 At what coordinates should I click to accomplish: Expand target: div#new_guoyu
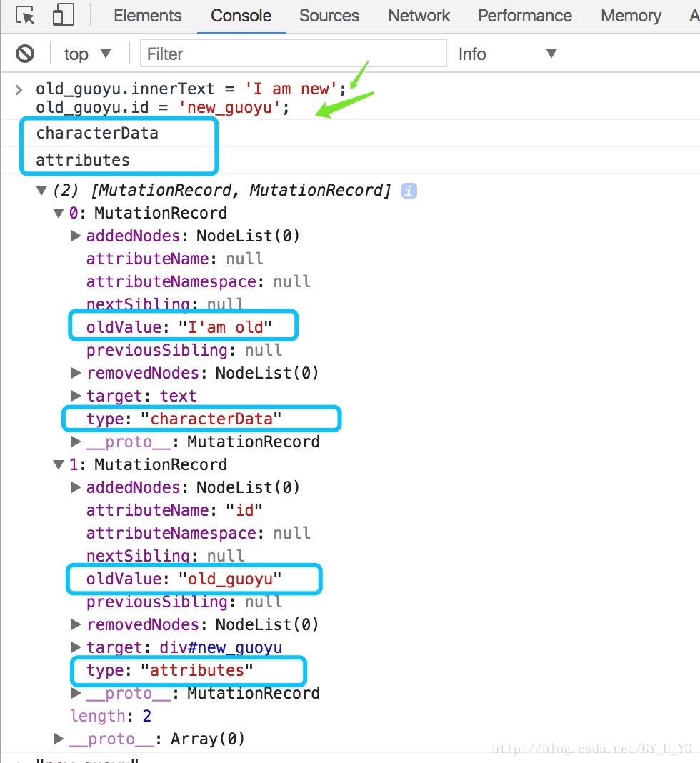pyautogui.click(x=76, y=648)
